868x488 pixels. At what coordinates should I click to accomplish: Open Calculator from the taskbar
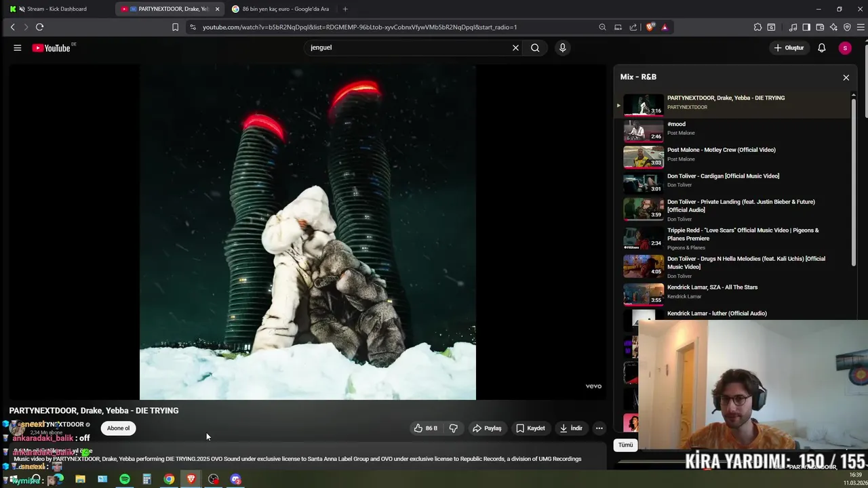click(146, 479)
